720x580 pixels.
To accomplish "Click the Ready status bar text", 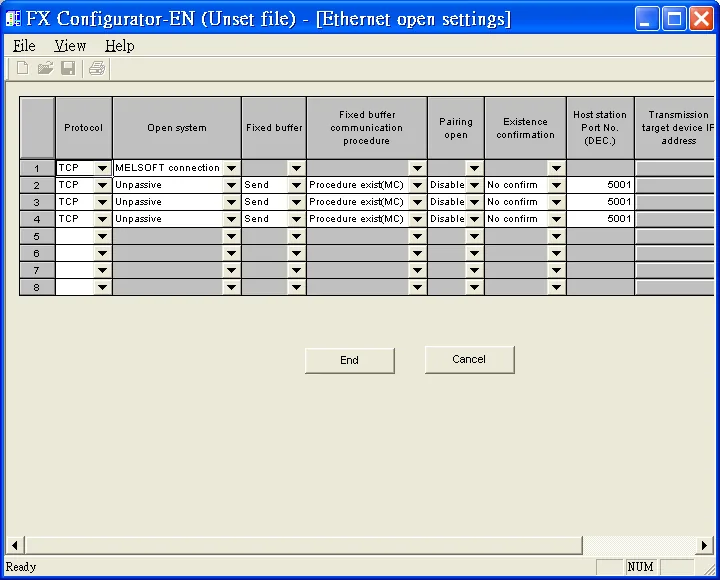I will [21, 567].
